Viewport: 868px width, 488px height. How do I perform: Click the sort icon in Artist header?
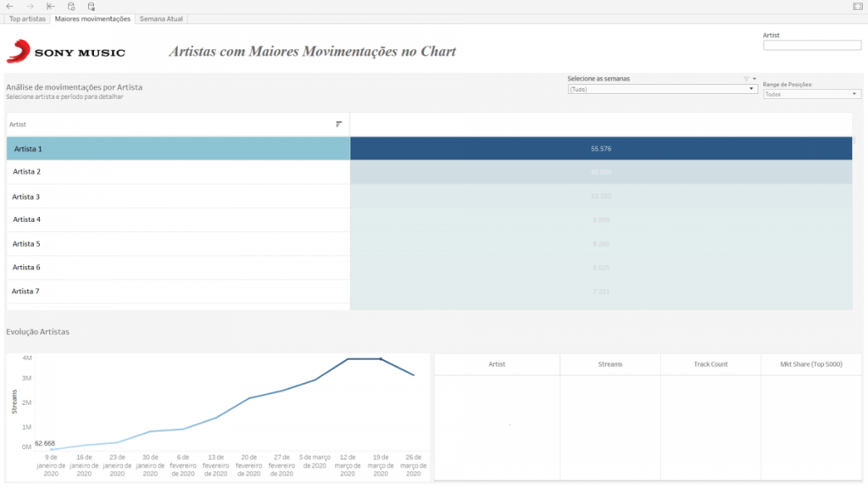coord(339,124)
